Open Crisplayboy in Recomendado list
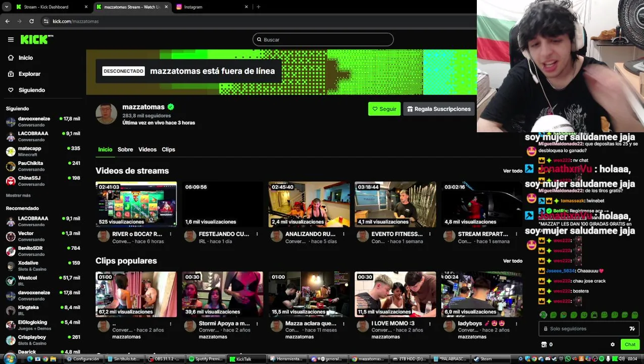 [43, 340]
